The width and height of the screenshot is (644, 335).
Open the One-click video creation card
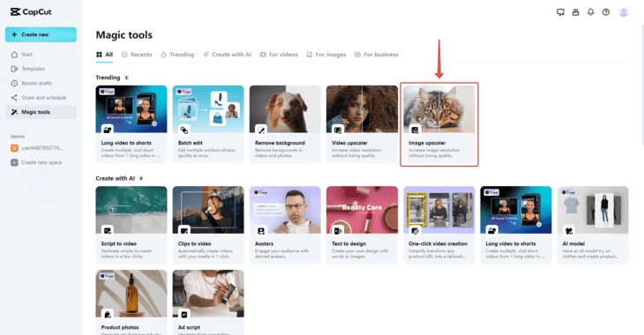point(439,225)
